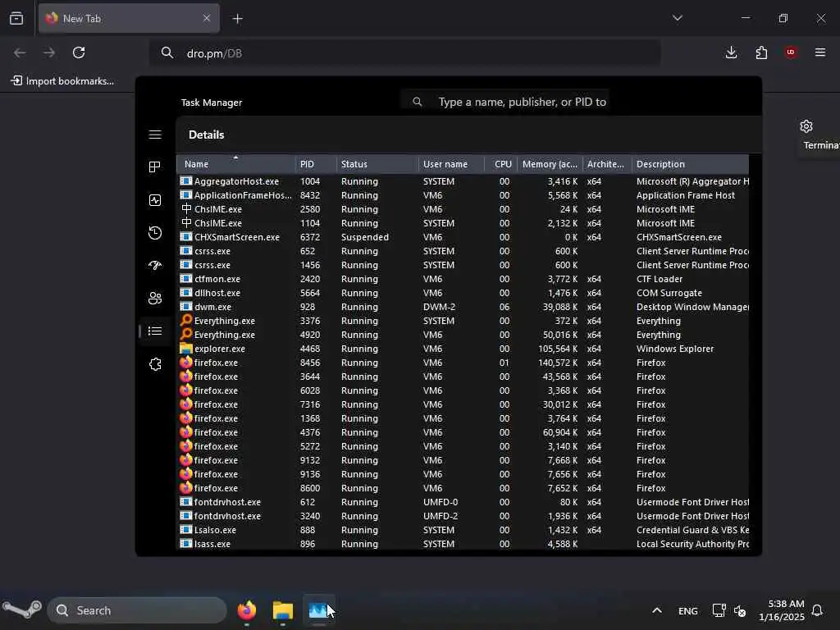Click the Task Manager taskbar icon
This screenshot has height=630, width=840.
click(318, 610)
